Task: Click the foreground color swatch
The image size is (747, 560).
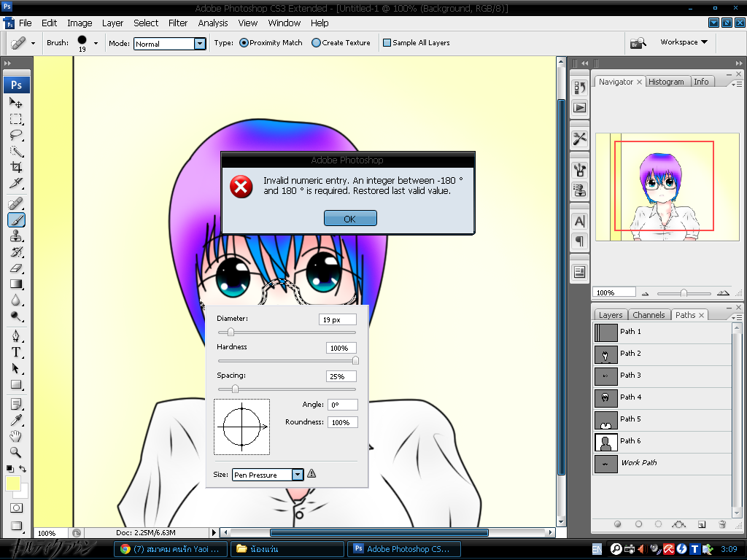Action: point(12,483)
